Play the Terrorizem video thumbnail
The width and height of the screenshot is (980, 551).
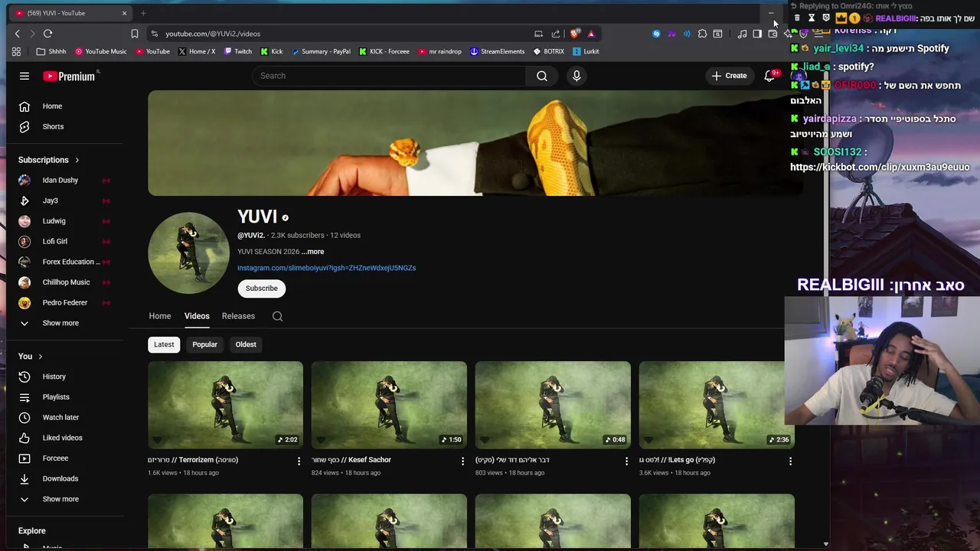pos(226,404)
